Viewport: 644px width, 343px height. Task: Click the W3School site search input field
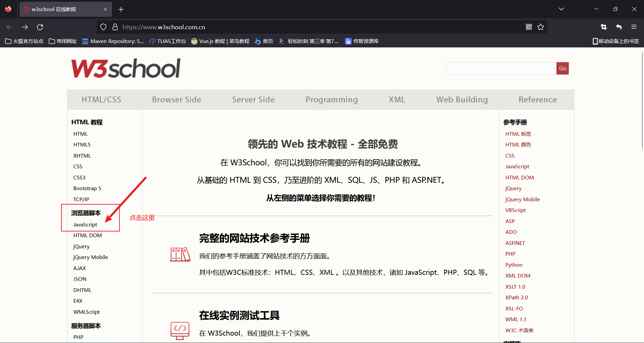click(x=500, y=69)
